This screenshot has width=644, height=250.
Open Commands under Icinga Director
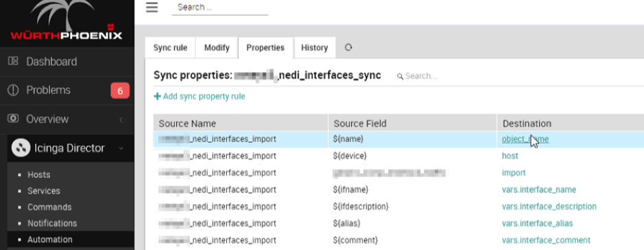click(49, 207)
